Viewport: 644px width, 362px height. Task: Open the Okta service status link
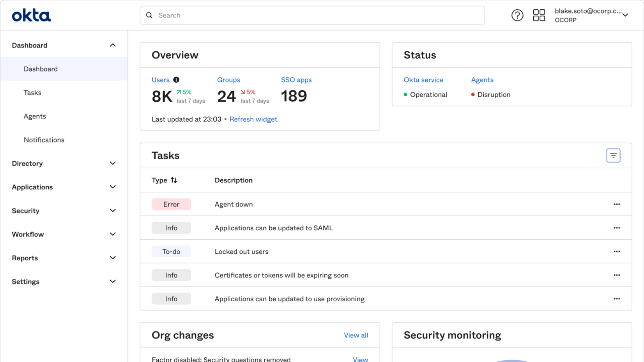[x=423, y=80]
